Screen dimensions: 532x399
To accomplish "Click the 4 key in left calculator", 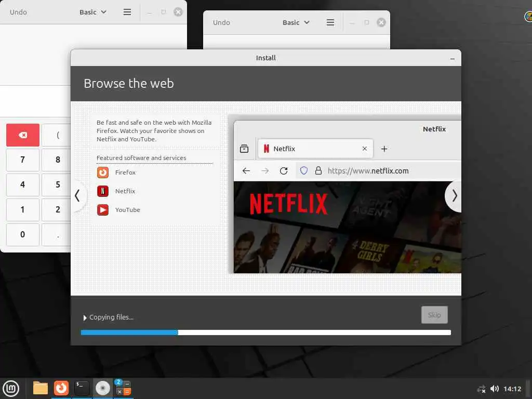I will coord(23,184).
